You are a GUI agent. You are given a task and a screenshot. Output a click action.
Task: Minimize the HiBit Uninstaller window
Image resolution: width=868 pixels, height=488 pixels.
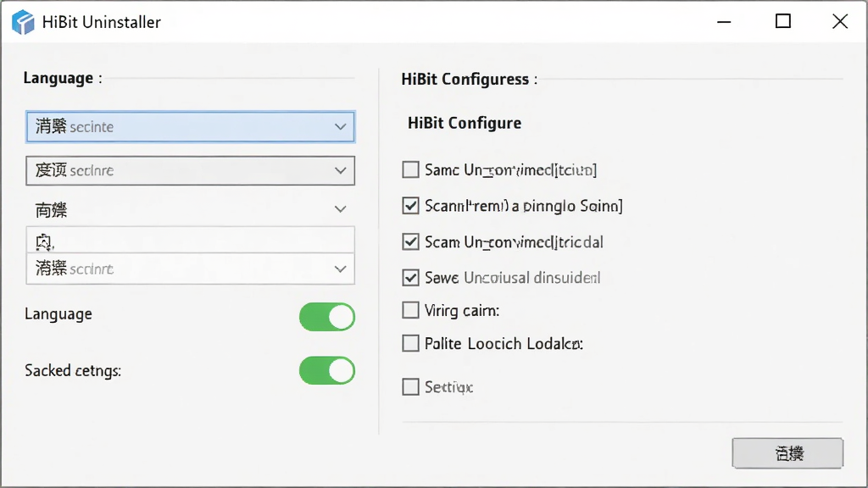click(724, 21)
